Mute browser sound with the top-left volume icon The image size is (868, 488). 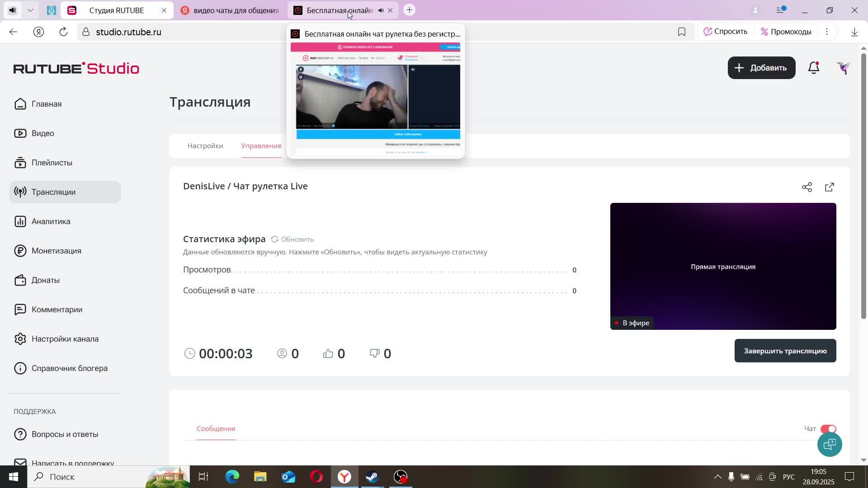pos(12,10)
